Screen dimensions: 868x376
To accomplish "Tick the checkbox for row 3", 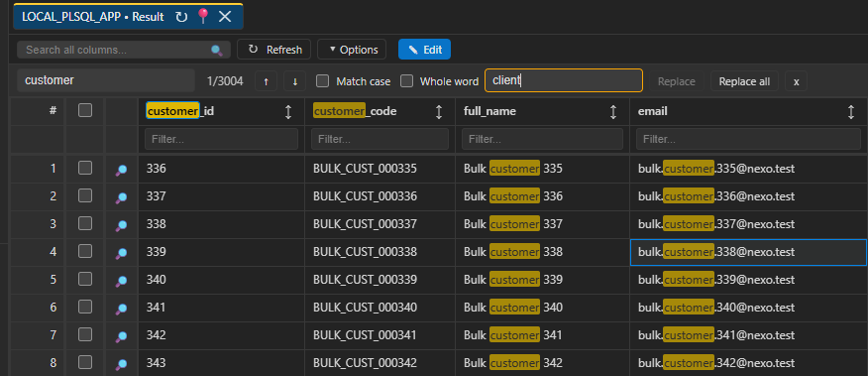I will click(85, 223).
